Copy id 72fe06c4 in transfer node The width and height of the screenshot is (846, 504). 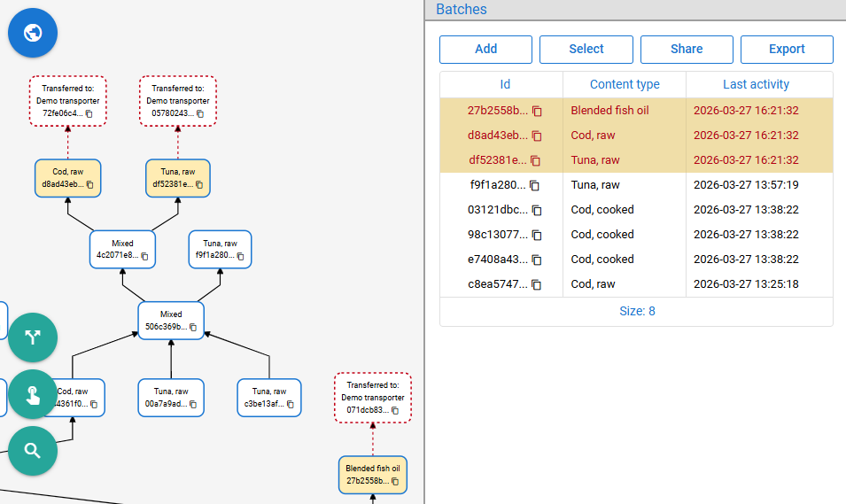tap(89, 114)
